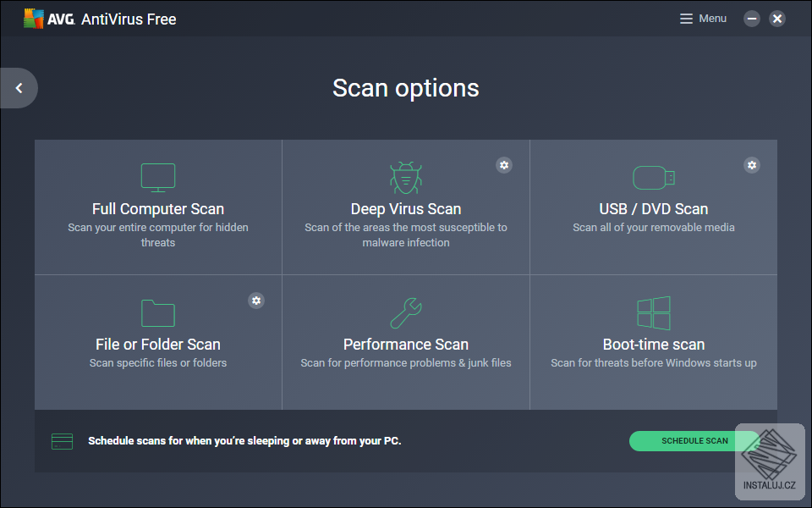This screenshot has width=812, height=508.
Task: Choose the Performance Scan description text
Action: coord(406,363)
